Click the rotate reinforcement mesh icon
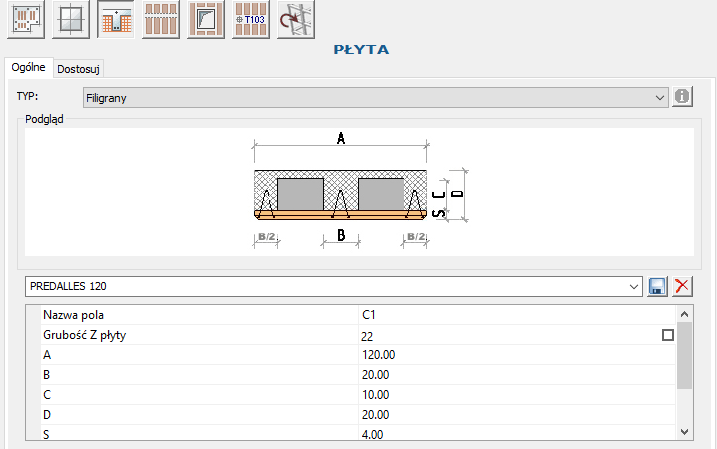This screenshot has width=717, height=449. pos(296,20)
